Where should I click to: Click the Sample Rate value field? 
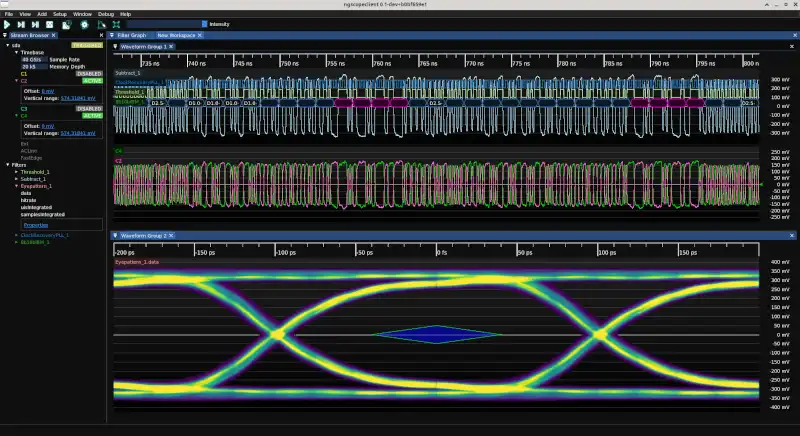(x=34, y=60)
